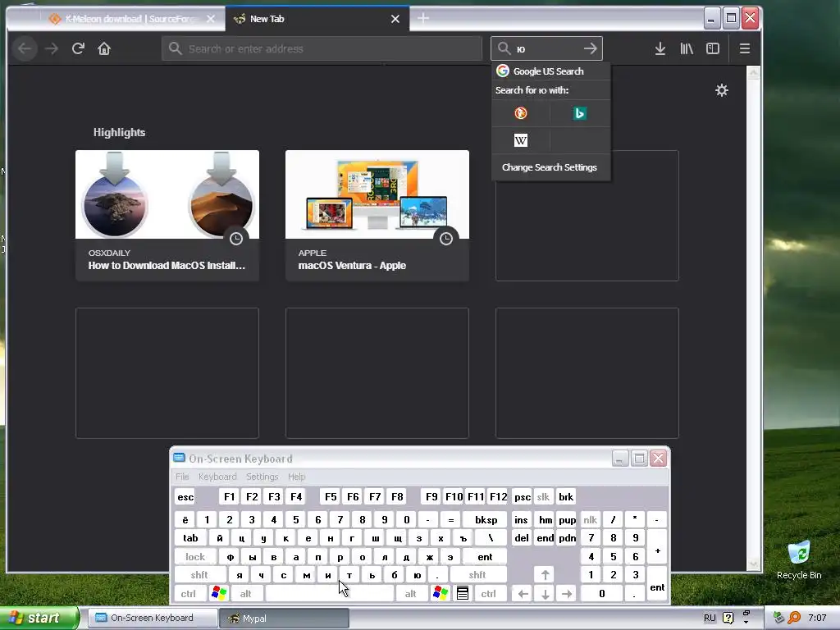
Task: Click the Windows start button
Action: point(39,618)
